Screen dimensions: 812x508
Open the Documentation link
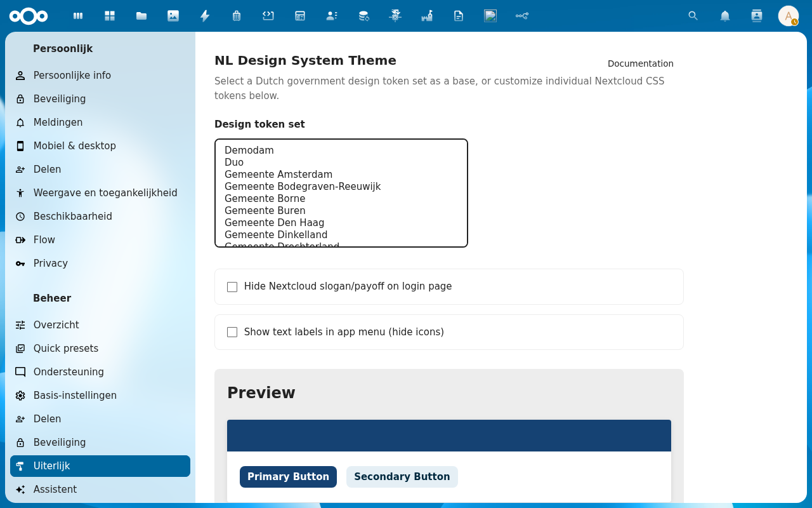pos(641,63)
